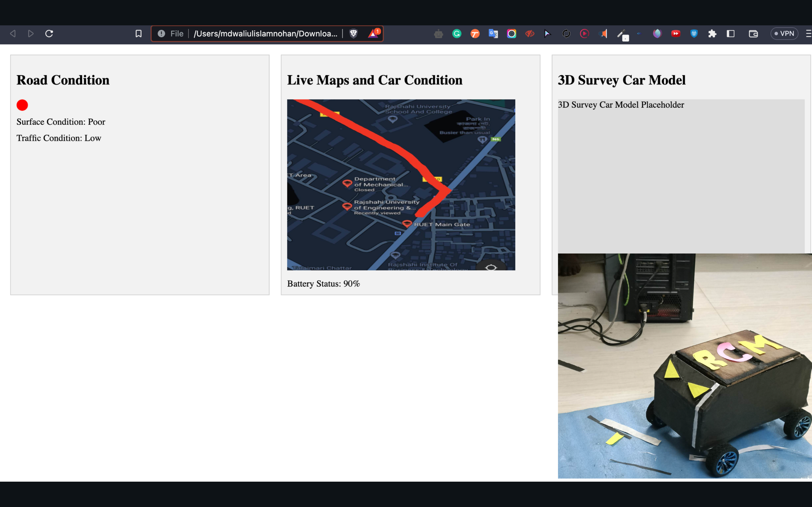Click the Google Translate extension icon
This screenshot has height=507, width=812.
[x=493, y=34]
